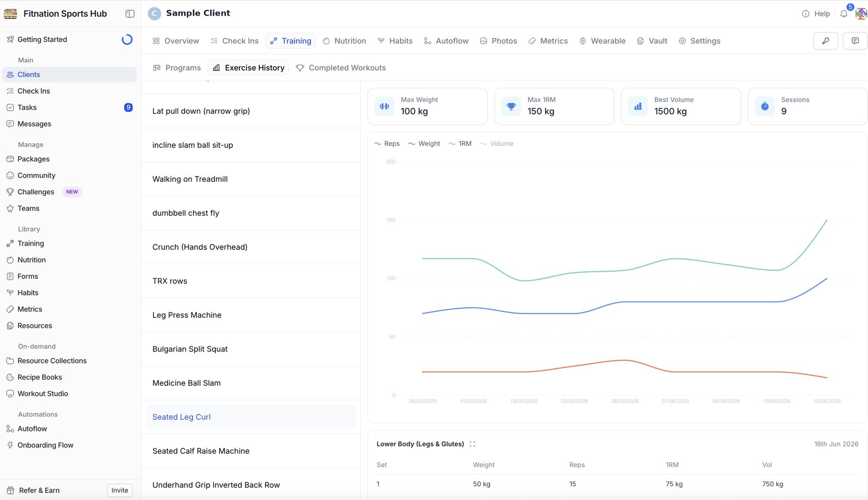Open Check Ins in sidebar
The height and width of the screenshot is (500, 868).
[69, 91]
